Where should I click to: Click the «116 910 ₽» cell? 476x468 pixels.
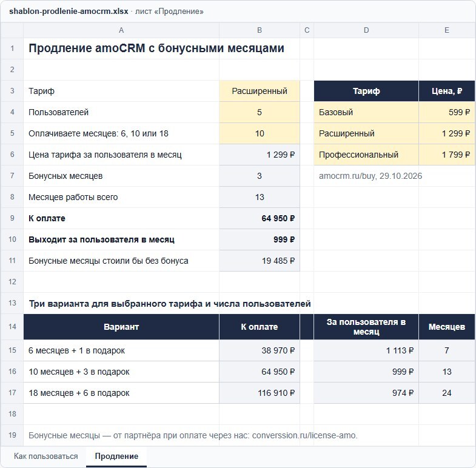[x=260, y=393]
